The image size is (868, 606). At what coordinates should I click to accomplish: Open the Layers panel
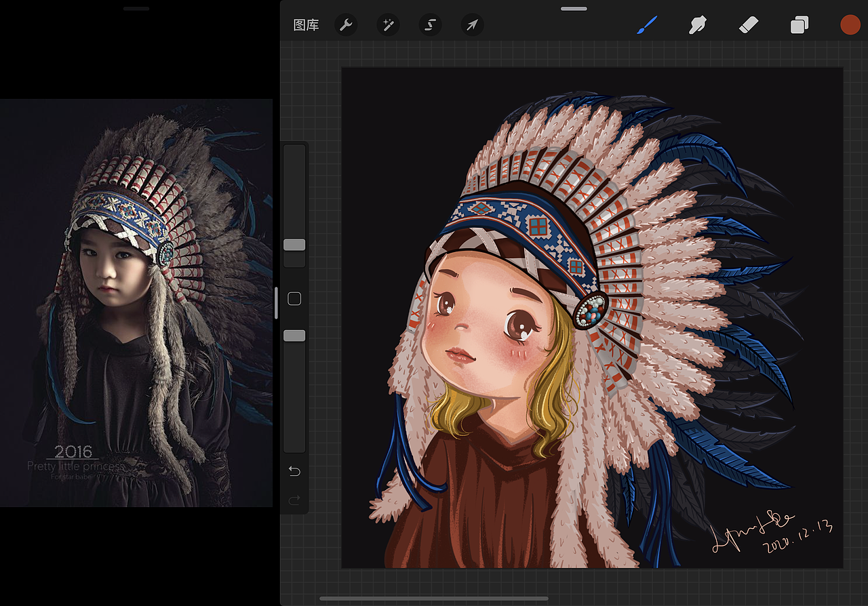tap(799, 25)
